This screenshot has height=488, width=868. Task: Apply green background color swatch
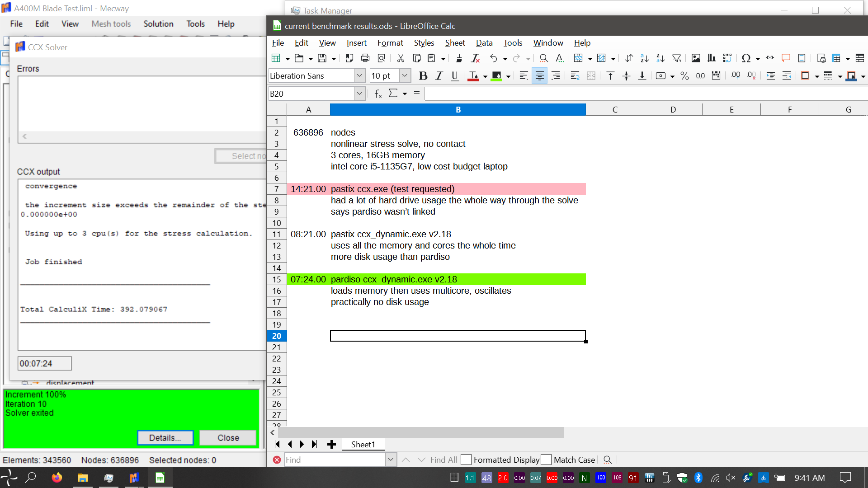[496, 76]
